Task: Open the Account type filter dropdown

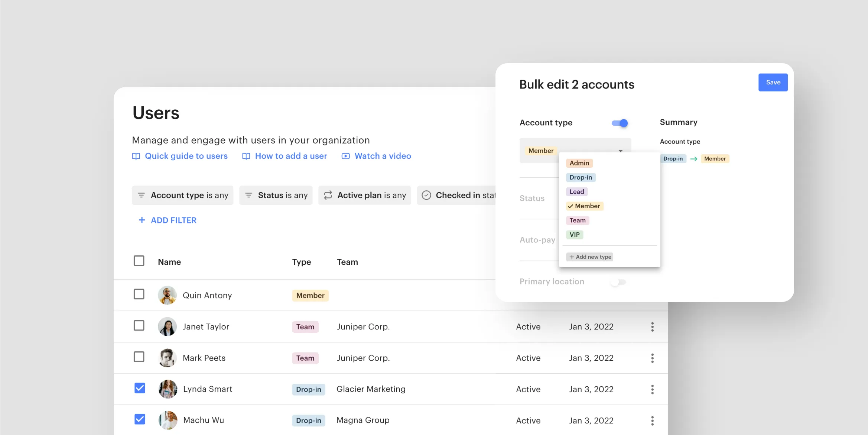Action: click(x=183, y=195)
